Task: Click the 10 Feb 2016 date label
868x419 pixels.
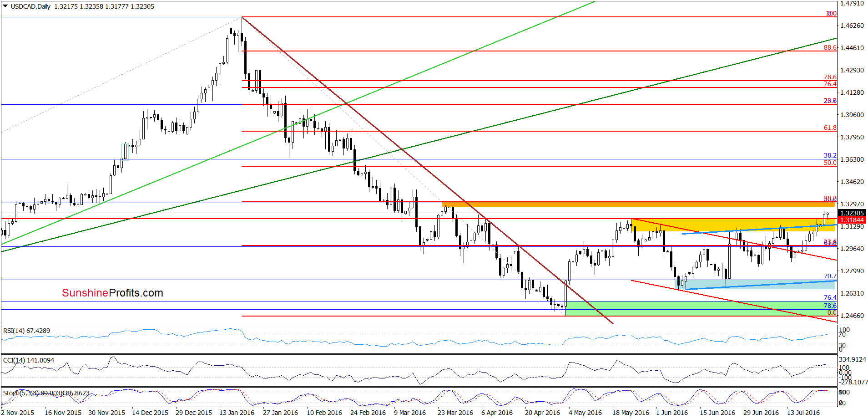Action: (324, 413)
